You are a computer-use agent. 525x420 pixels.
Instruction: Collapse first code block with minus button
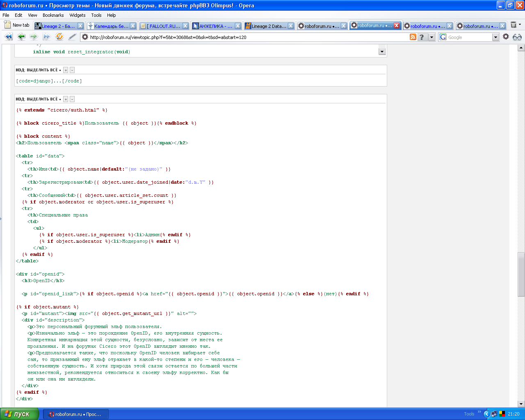tap(72, 70)
